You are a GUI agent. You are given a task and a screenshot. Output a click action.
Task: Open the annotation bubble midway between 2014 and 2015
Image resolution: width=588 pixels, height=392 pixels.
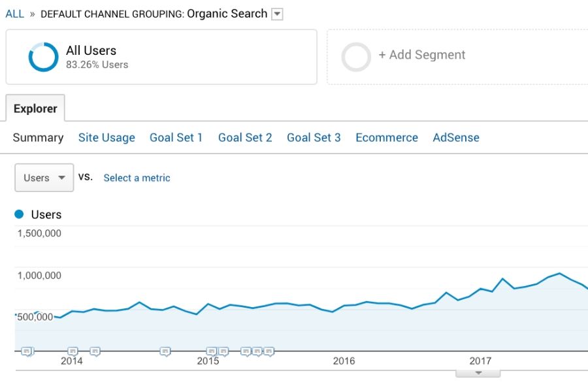click(x=165, y=351)
